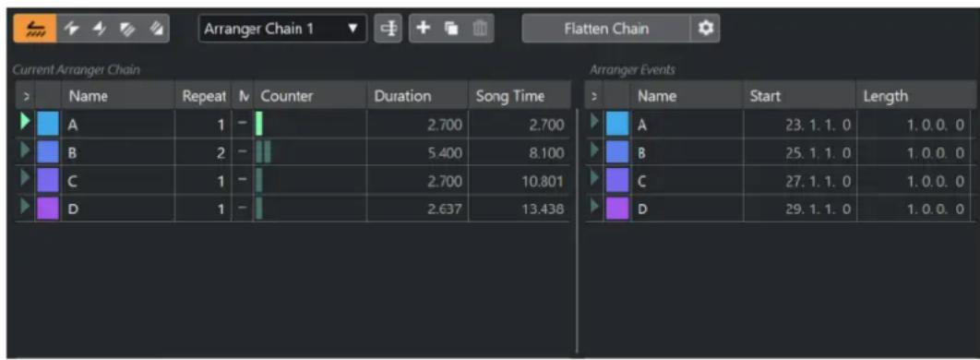Click the play arrow for chain step C
Screen dimensions: 980x360
(25, 179)
